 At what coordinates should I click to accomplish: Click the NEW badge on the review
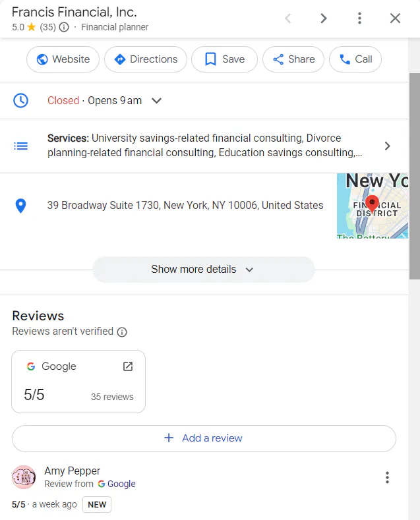[x=97, y=504]
